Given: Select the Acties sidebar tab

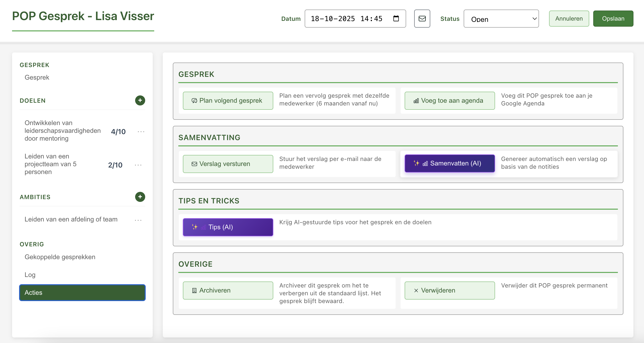Looking at the screenshot, I should click(x=82, y=293).
